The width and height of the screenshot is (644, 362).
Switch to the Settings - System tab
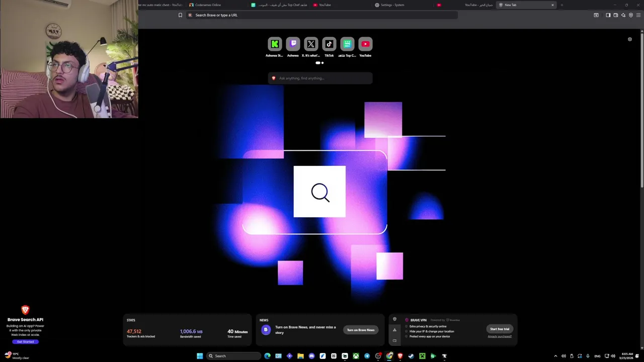[403, 5]
